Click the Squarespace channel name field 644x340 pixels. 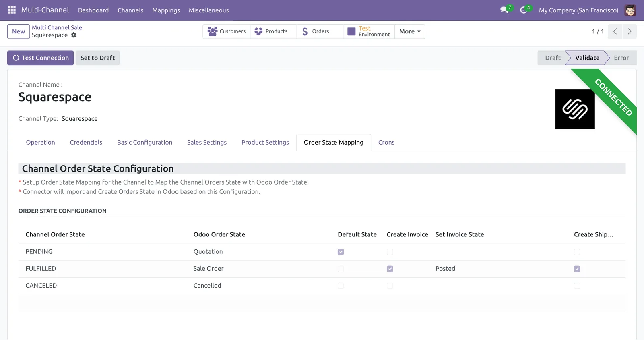55,97
